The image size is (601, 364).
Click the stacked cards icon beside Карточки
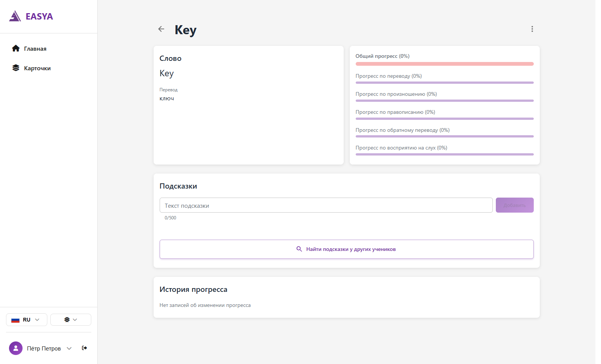(16, 68)
